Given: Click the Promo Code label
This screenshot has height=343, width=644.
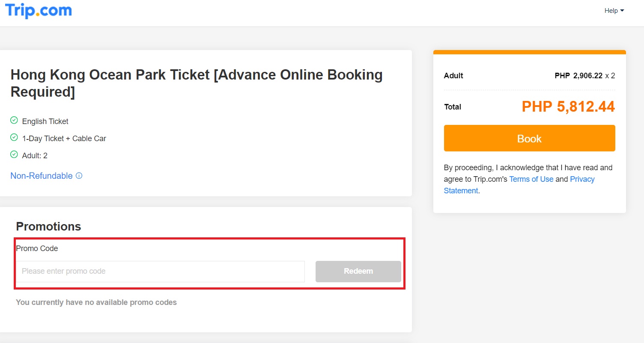Looking at the screenshot, I should [37, 248].
